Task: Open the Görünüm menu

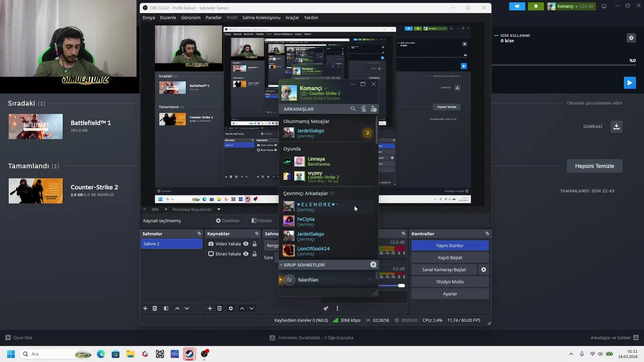Action: click(191, 18)
